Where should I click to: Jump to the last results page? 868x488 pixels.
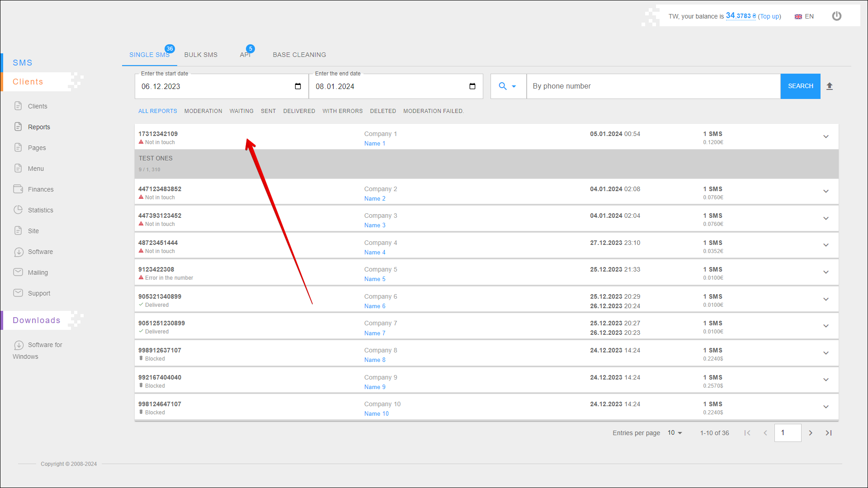(x=829, y=433)
